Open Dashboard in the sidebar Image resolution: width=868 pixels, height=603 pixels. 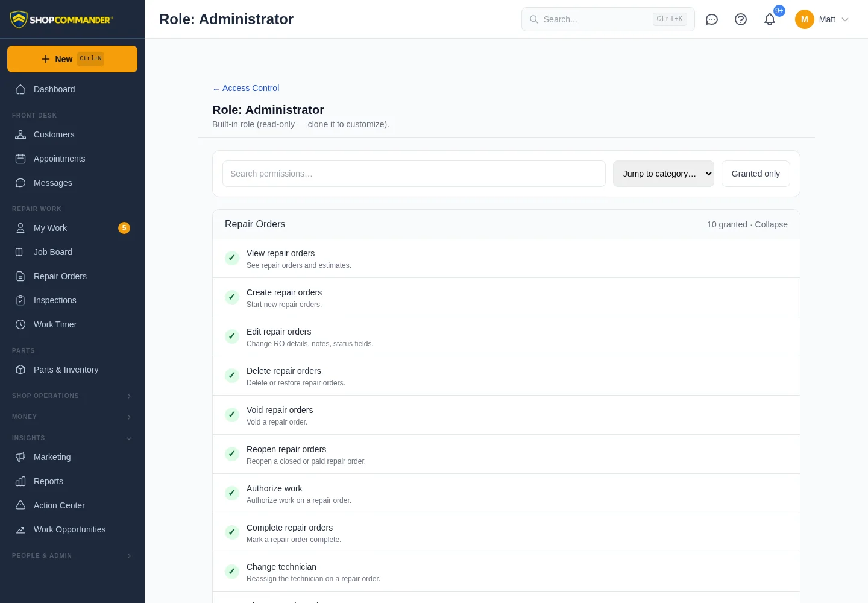tap(72, 89)
